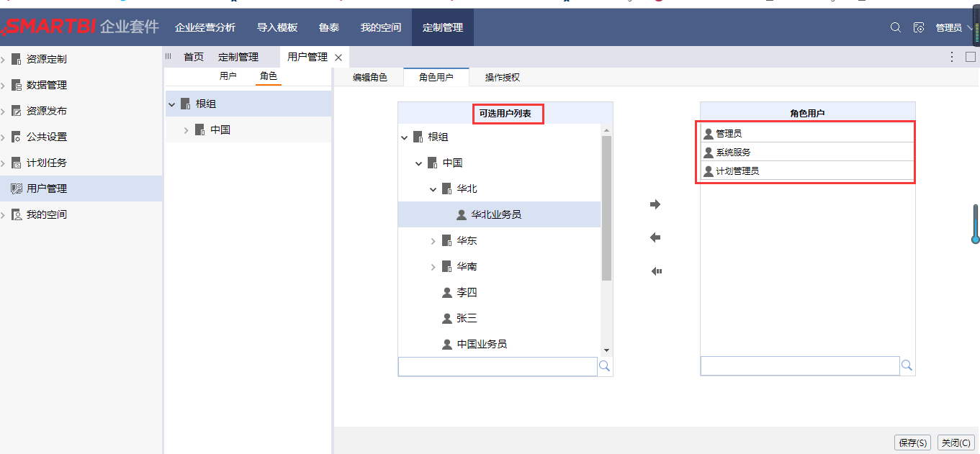Open the 角色用户 tab

(436, 77)
